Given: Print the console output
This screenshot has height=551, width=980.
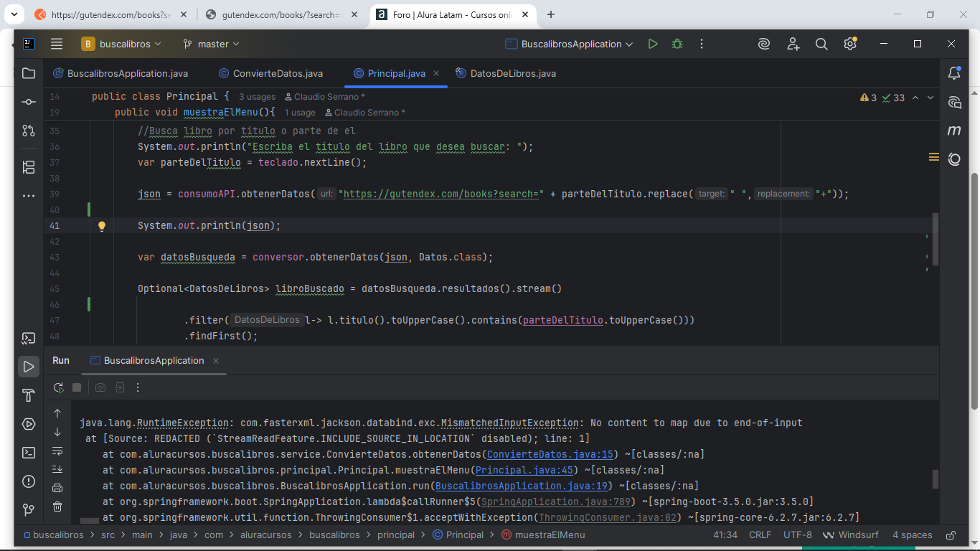Looking at the screenshot, I should click(57, 488).
